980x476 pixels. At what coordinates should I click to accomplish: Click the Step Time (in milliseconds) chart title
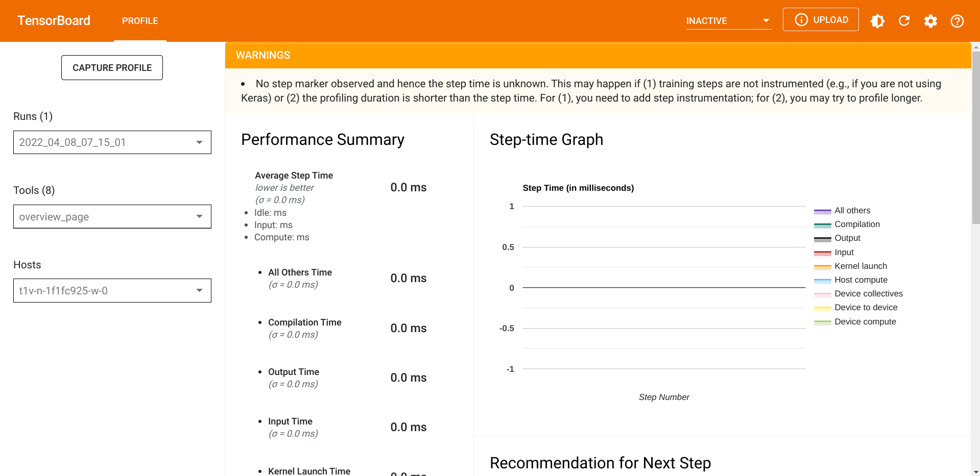[x=578, y=188]
